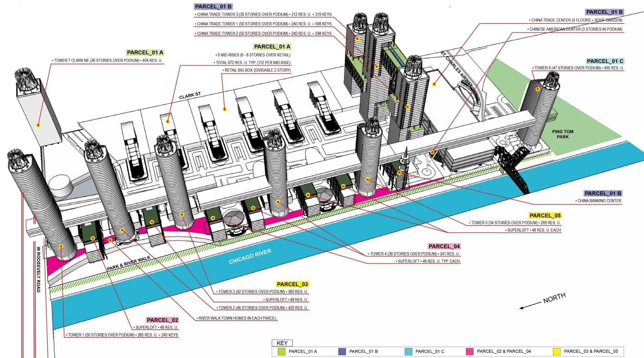Click the River Walk Town Homes annotation
Screen dimensions: 644x358
click(x=237, y=318)
